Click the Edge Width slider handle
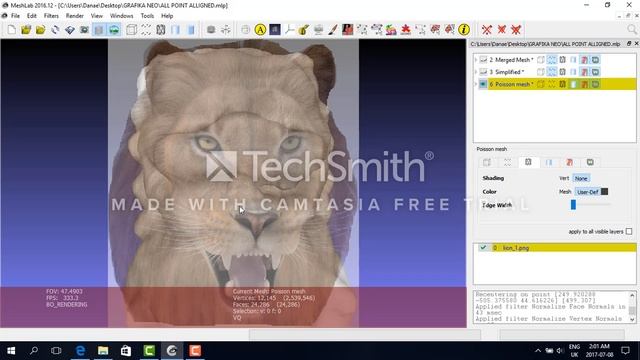 [573, 204]
